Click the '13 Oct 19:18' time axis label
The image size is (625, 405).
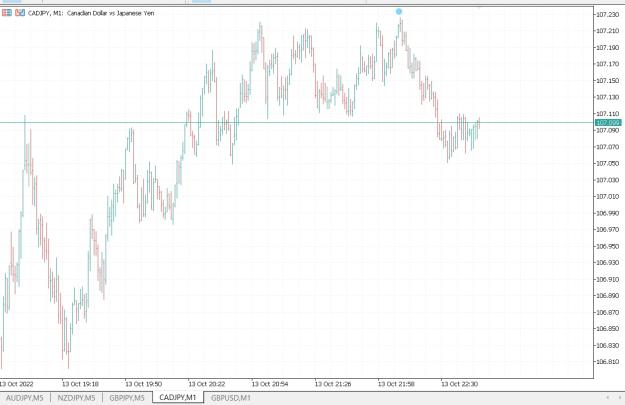click(x=80, y=384)
